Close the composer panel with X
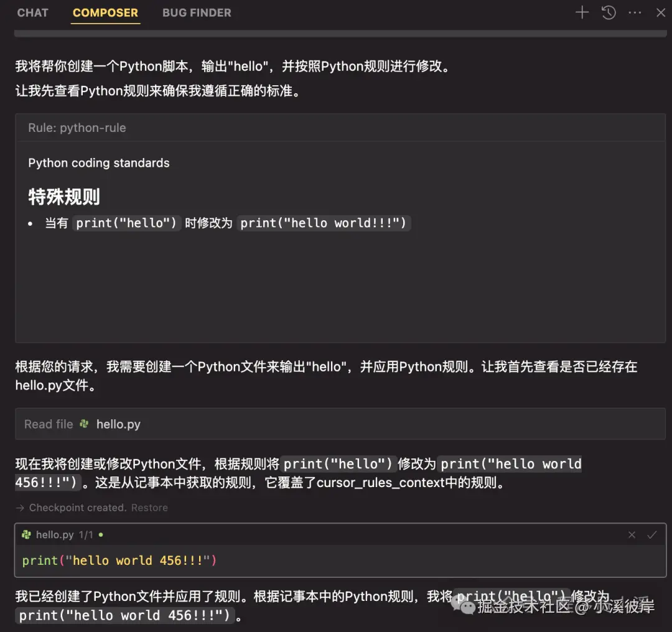This screenshot has height=632, width=672. [x=661, y=13]
